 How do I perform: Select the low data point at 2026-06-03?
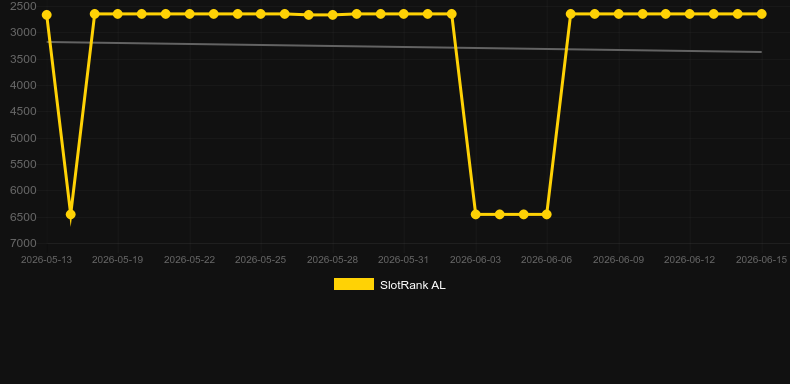pyautogui.click(x=476, y=215)
